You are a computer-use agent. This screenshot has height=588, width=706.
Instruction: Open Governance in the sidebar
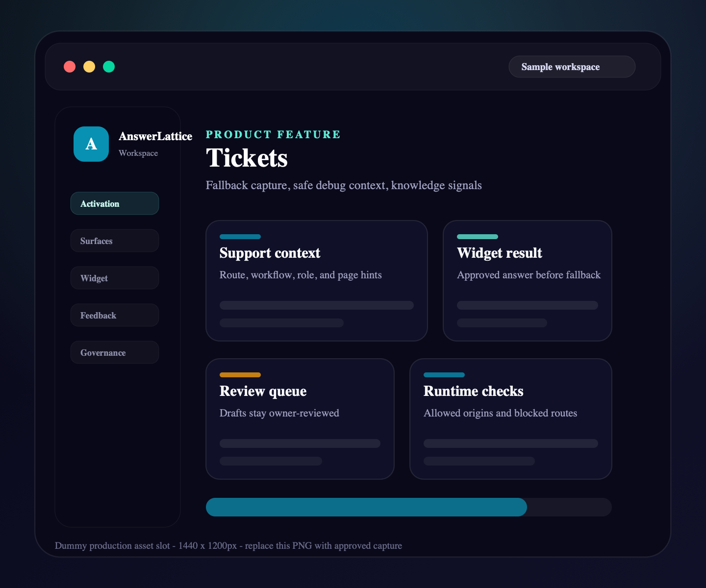click(x=115, y=352)
